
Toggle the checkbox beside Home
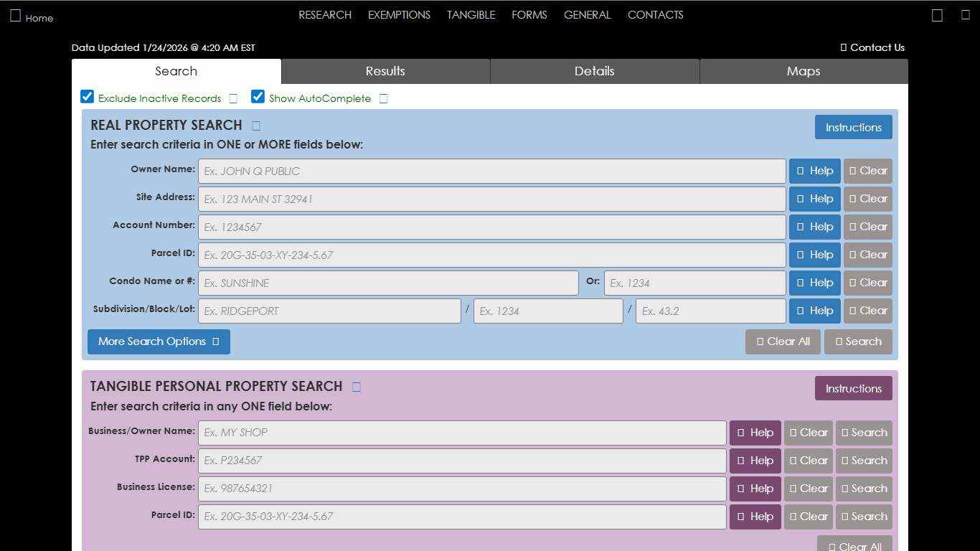[14, 15]
